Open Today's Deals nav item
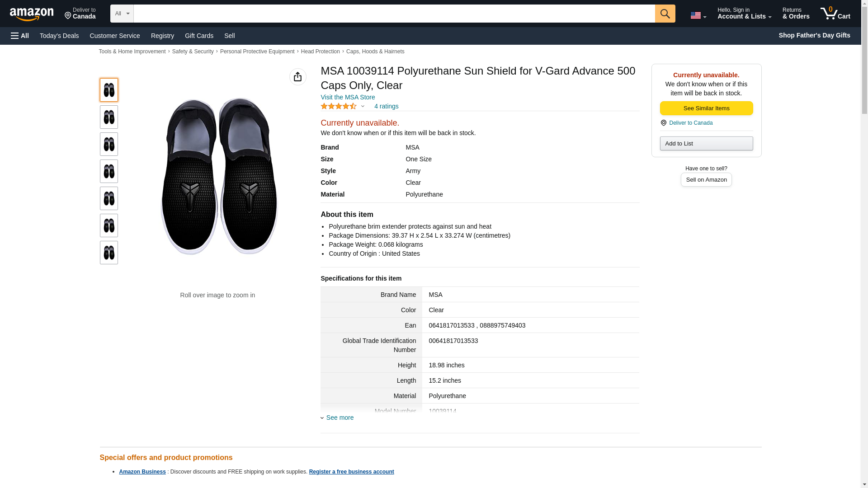868x488 pixels. pyautogui.click(x=59, y=36)
